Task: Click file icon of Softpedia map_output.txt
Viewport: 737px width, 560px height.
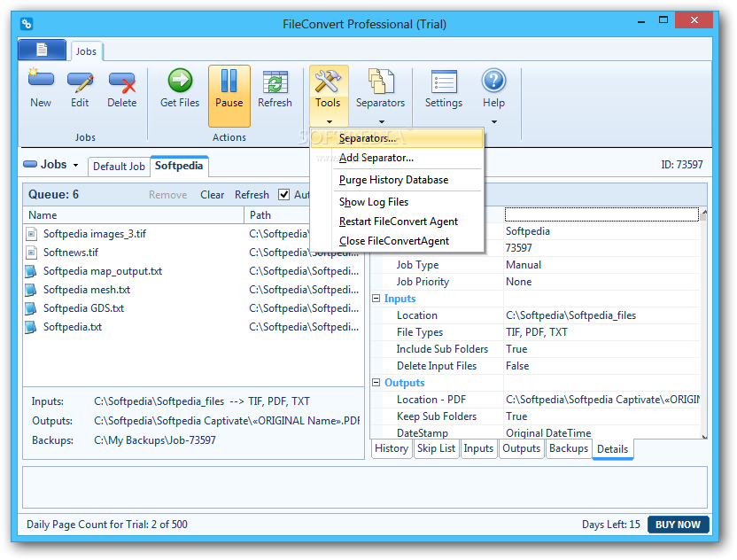Action: coord(30,271)
